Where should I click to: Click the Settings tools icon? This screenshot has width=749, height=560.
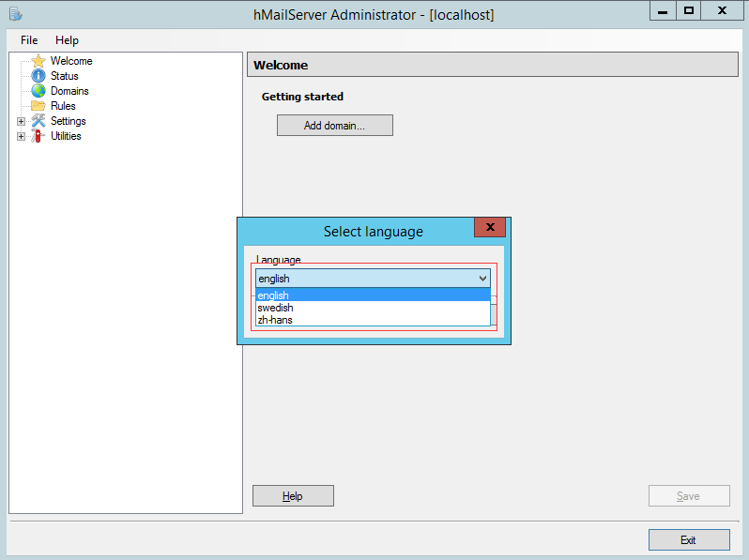[x=38, y=121]
